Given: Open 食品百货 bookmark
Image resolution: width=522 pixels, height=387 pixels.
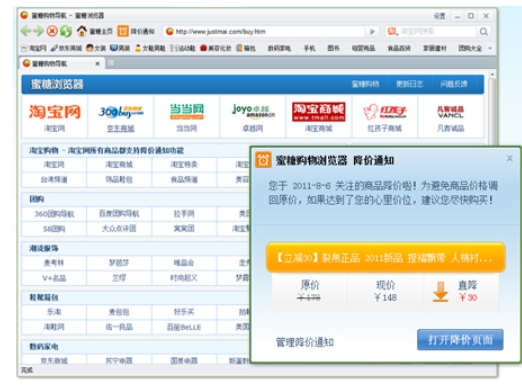Looking at the screenshot, I should click(x=399, y=48).
